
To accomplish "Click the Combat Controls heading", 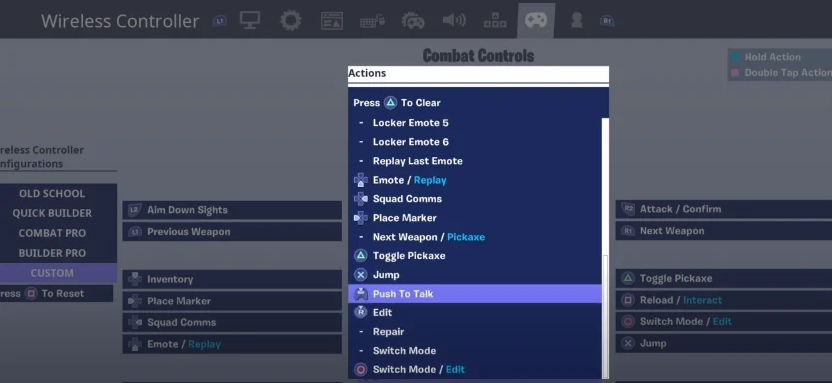I will (478, 56).
